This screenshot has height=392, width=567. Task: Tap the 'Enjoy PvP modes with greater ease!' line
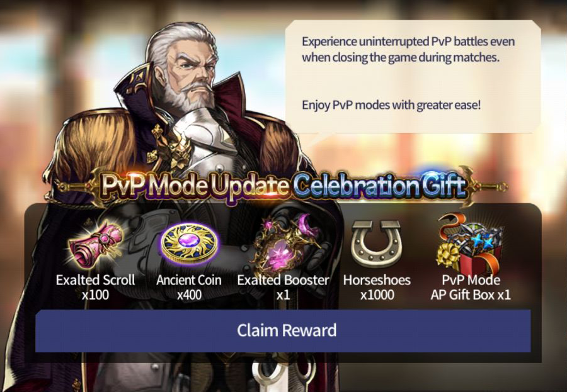(392, 105)
